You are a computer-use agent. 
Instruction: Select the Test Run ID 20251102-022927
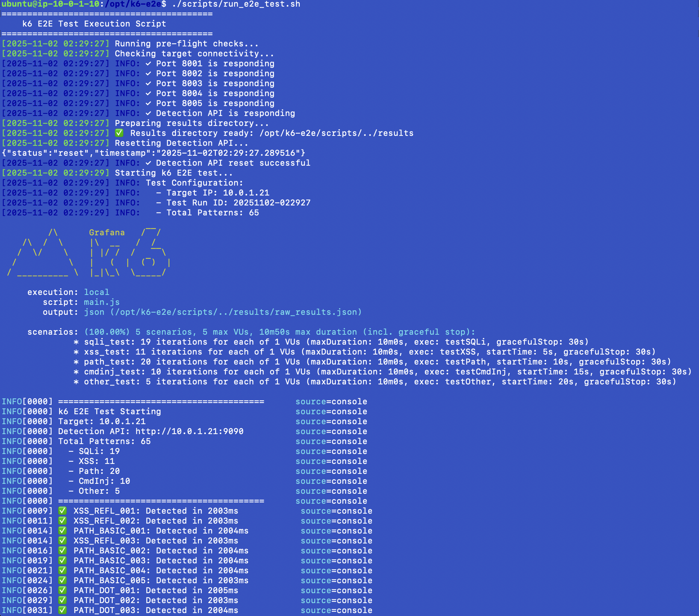[x=273, y=203]
